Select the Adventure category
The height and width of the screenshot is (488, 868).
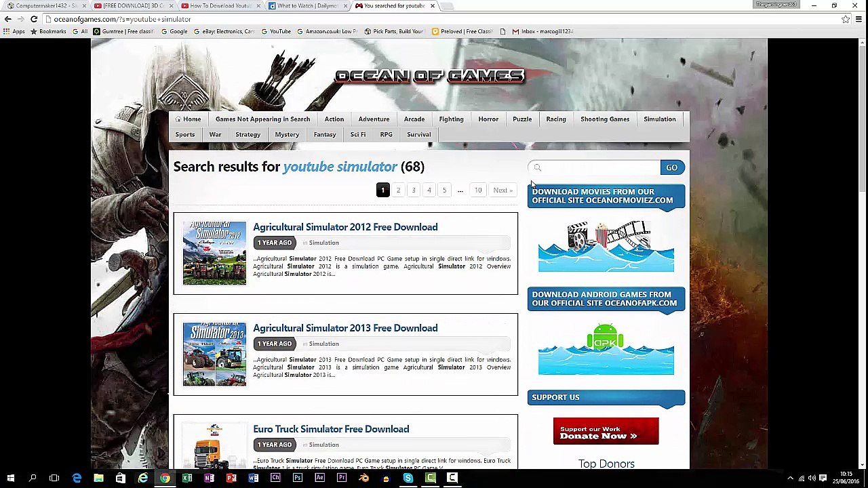click(x=374, y=119)
